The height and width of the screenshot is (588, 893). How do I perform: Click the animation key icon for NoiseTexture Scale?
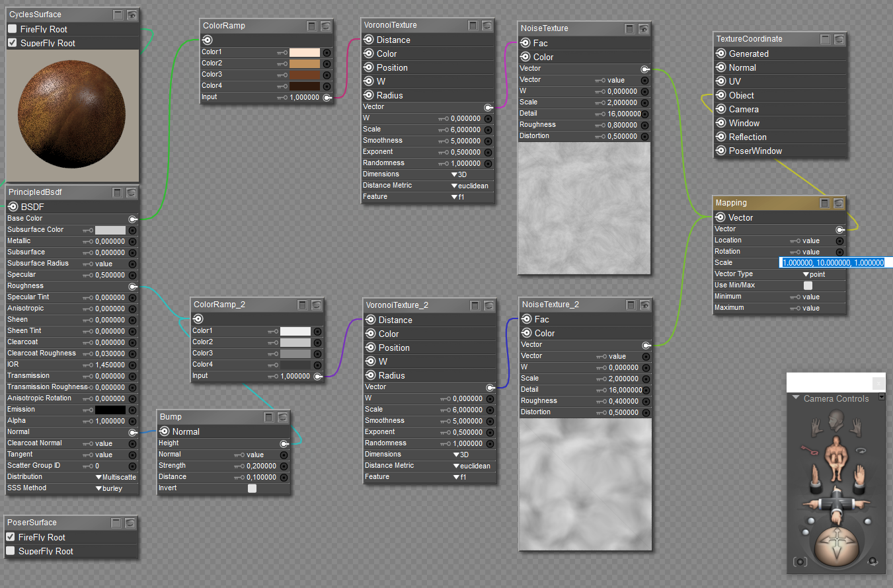pos(601,102)
